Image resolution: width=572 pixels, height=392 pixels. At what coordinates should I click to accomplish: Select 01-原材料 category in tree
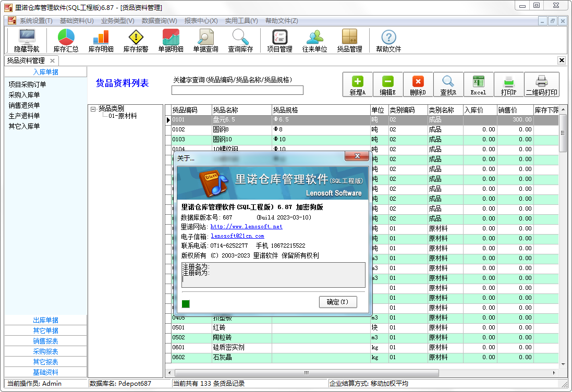[123, 116]
